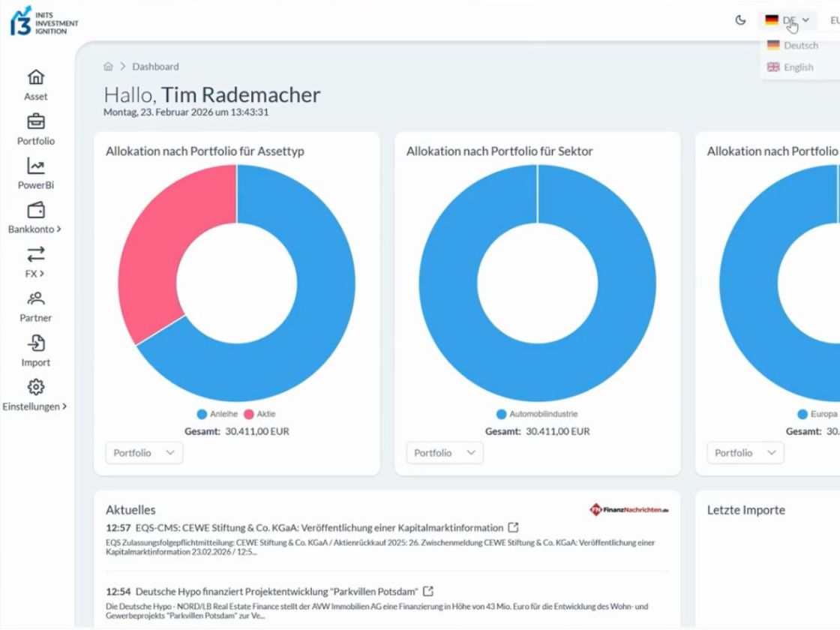
Task: Open Portfolio dropdown under Sektor chart
Action: [445, 453]
